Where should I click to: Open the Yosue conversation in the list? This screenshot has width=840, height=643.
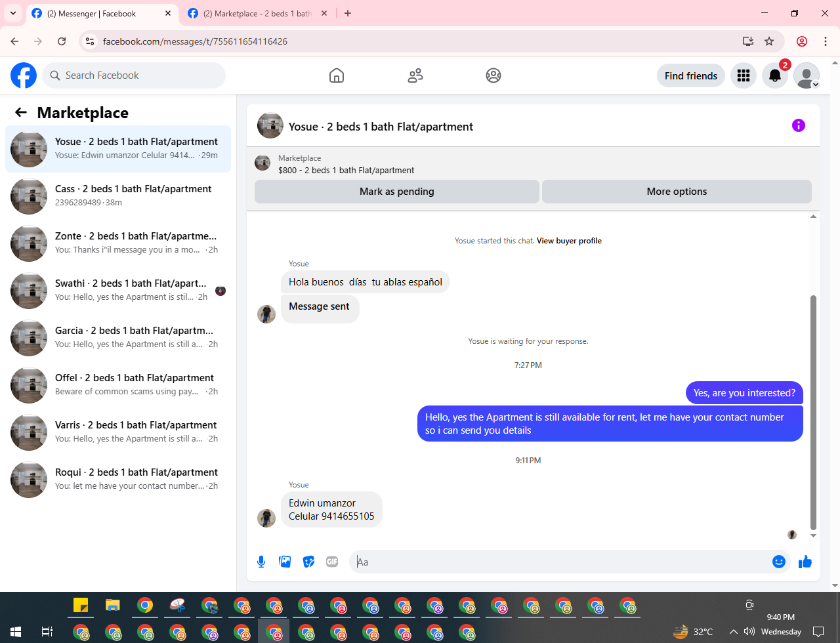tap(118, 149)
